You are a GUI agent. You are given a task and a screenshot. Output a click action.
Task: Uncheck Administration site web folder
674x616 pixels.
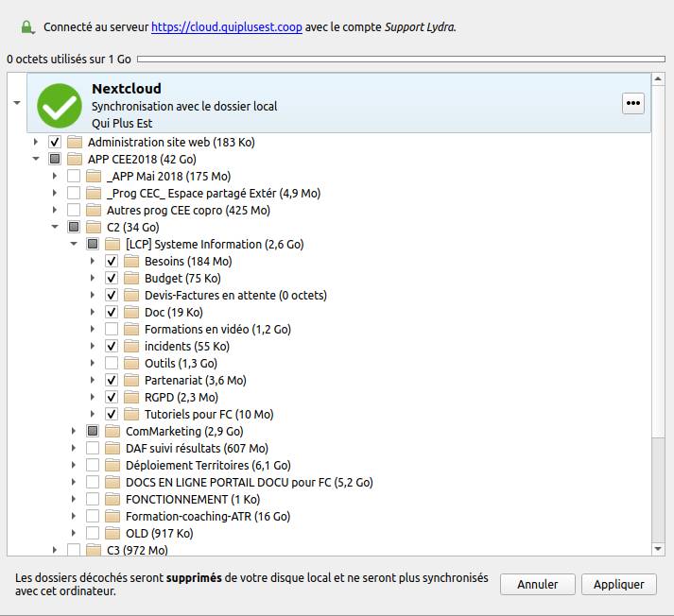[x=55, y=142]
